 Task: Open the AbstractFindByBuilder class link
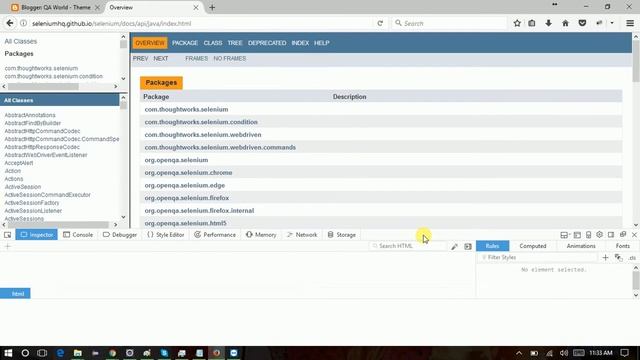point(33,123)
